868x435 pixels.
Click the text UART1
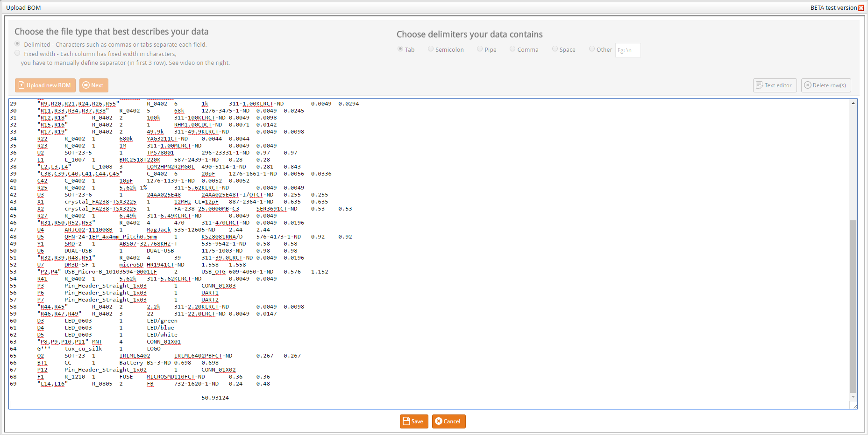coord(210,293)
